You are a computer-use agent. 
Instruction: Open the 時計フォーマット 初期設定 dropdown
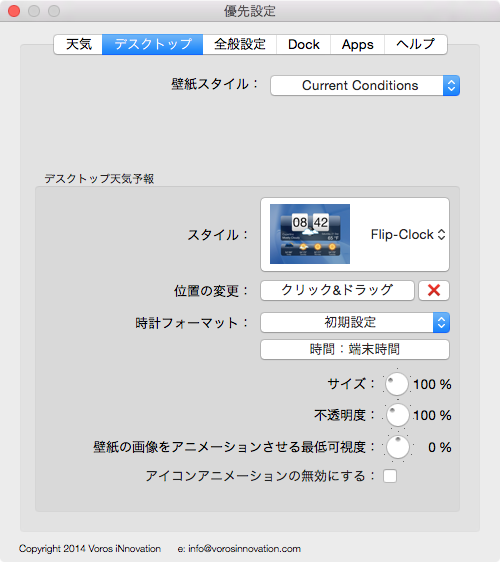pos(355,323)
